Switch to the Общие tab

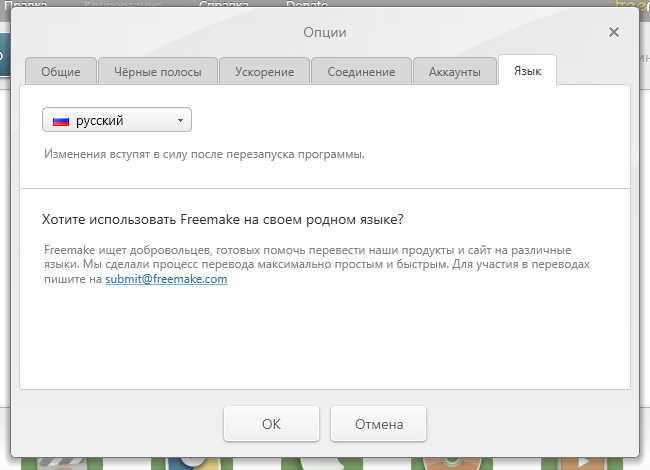click(x=61, y=71)
